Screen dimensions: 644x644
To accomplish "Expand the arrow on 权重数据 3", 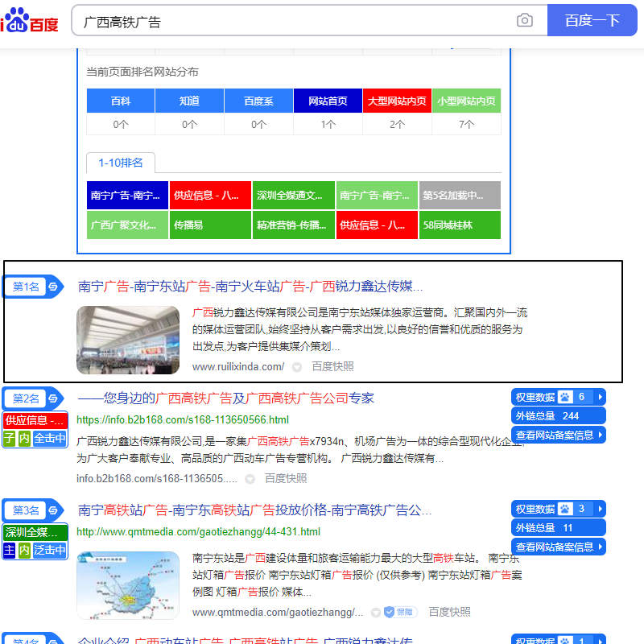I will coord(600,510).
